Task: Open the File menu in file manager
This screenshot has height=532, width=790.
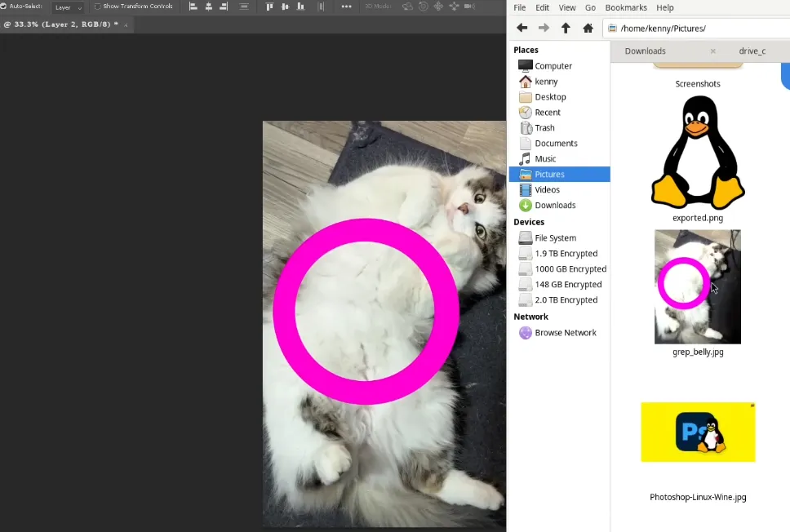Action: tap(519, 7)
